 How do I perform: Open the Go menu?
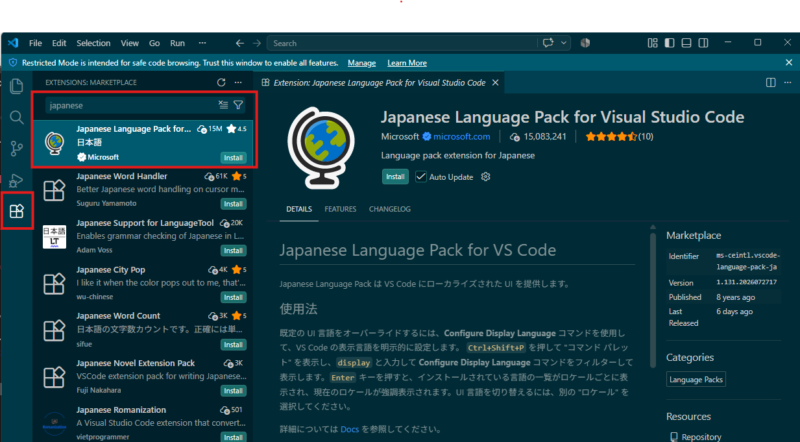click(x=154, y=43)
